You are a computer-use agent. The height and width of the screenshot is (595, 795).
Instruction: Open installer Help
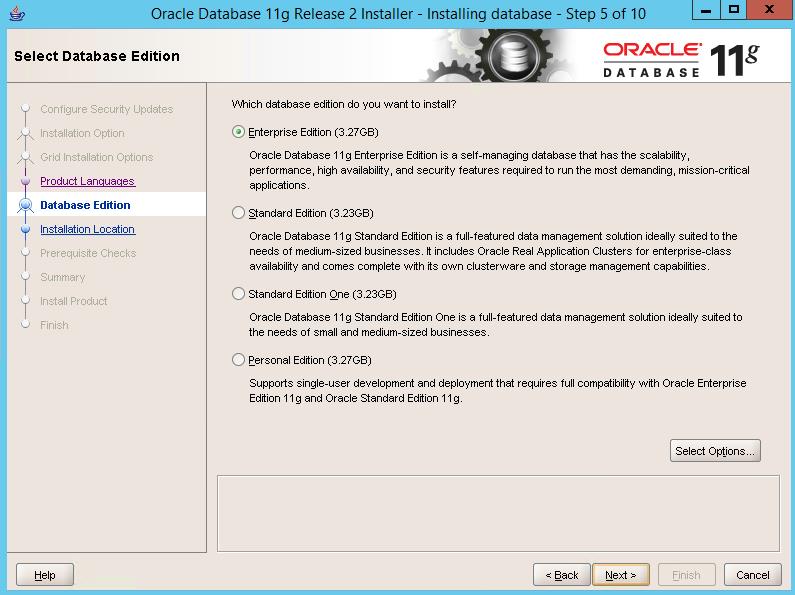(x=45, y=575)
